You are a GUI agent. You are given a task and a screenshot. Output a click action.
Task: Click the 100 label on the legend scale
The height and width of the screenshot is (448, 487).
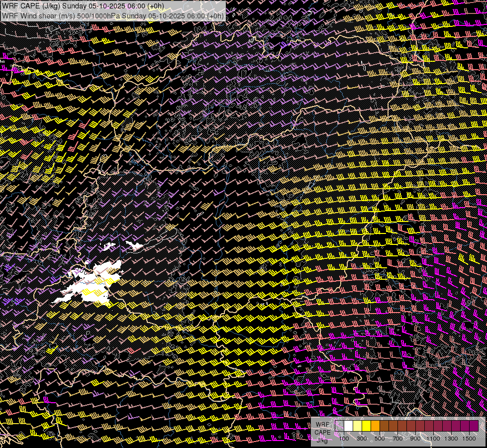pos(344,439)
